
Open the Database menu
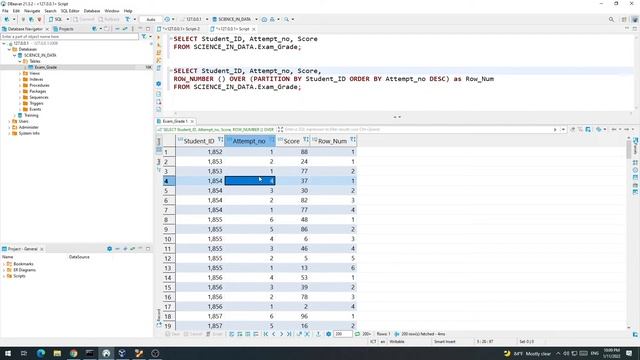click(x=92, y=11)
